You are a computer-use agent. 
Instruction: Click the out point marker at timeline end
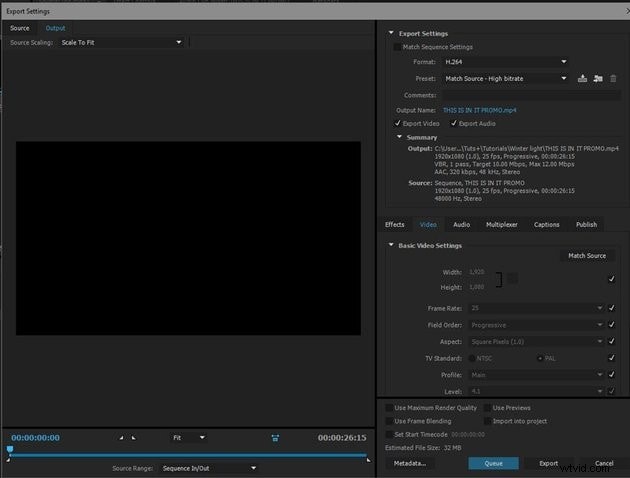[368, 460]
